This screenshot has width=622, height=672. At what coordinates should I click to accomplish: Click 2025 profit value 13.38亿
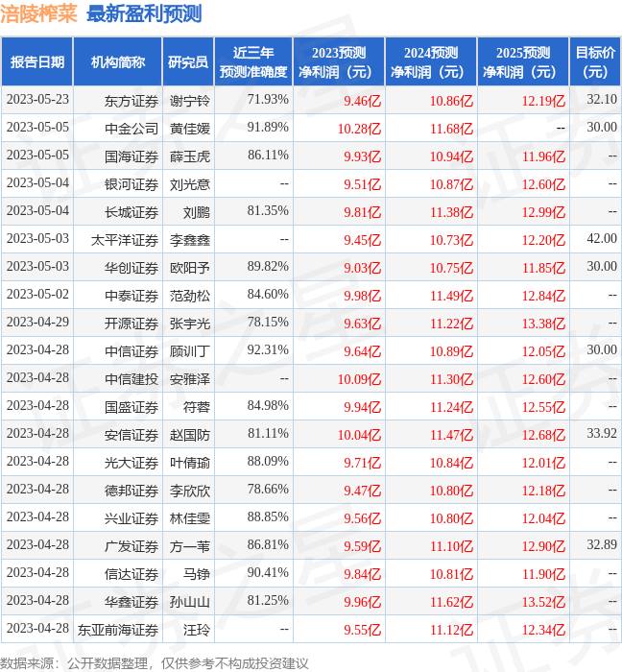coord(543,324)
